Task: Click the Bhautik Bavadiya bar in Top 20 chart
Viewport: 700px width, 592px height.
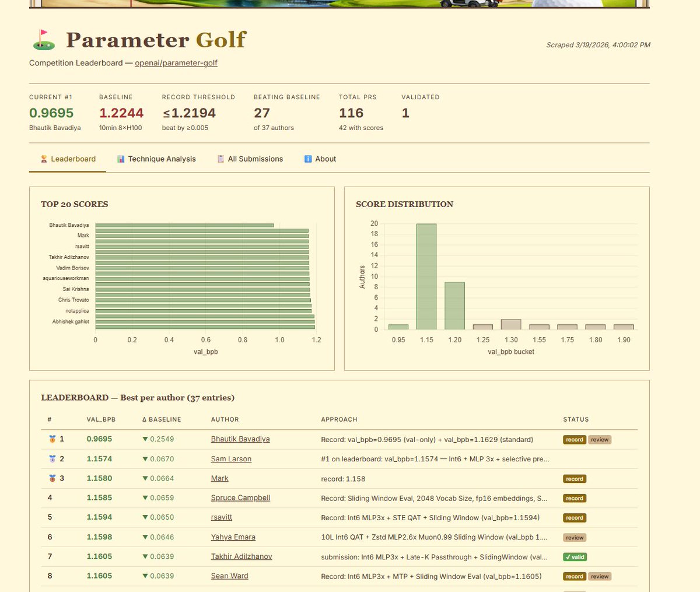Action: [x=184, y=225]
